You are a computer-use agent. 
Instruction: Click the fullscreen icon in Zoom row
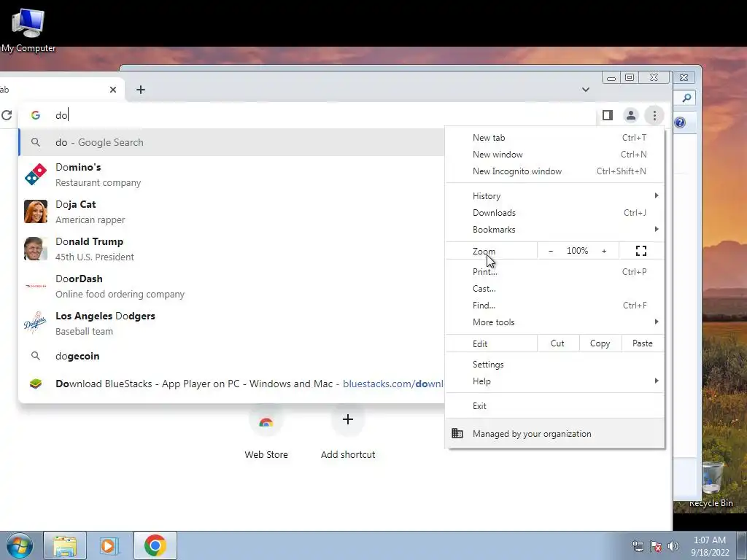coord(641,251)
